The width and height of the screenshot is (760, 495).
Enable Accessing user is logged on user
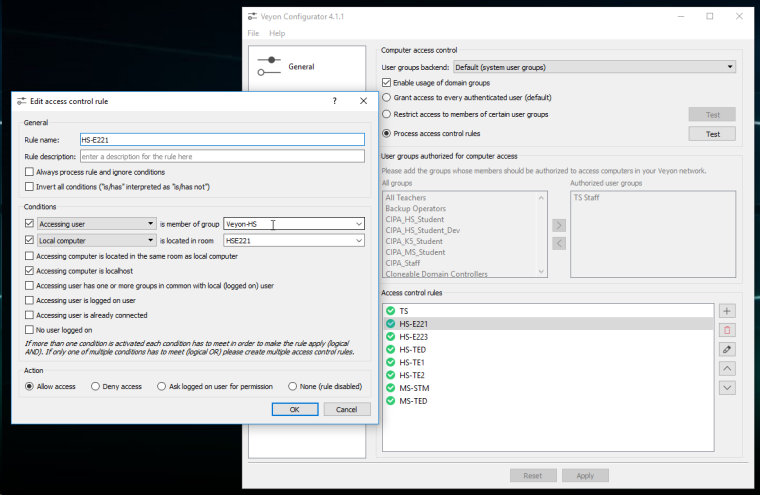click(x=30, y=301)
